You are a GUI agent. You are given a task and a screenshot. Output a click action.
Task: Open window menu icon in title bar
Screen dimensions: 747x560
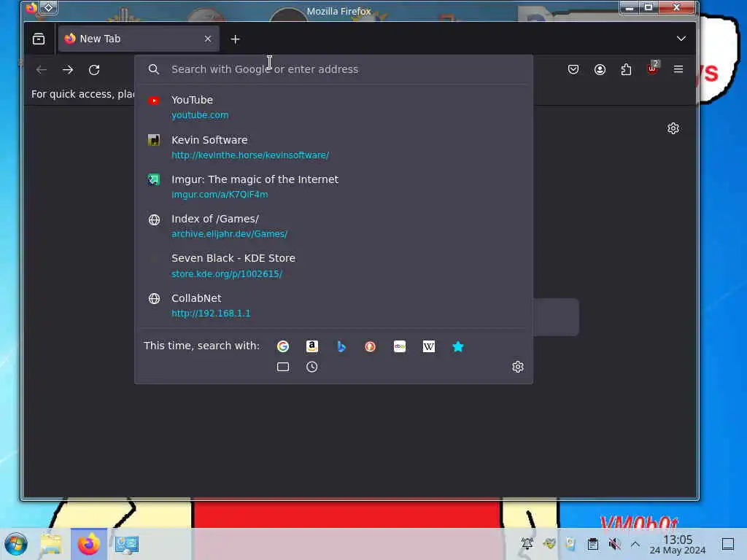[x=31, y=7]
